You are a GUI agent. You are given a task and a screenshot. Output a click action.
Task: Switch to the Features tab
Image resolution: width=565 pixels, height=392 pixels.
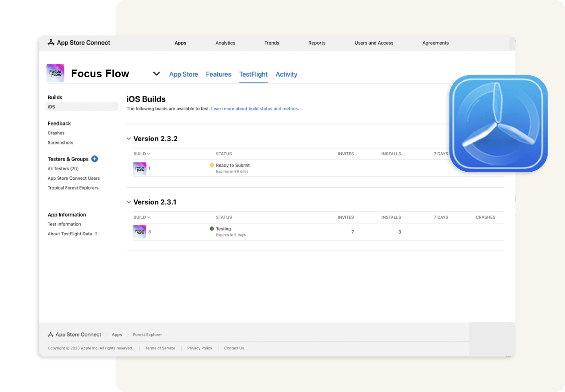219,74
